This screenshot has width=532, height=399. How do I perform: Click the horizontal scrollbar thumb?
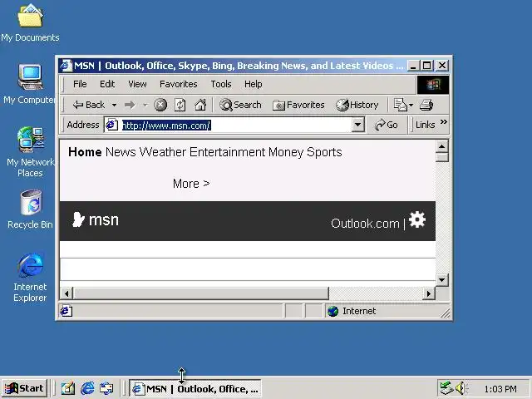(201, 293)
